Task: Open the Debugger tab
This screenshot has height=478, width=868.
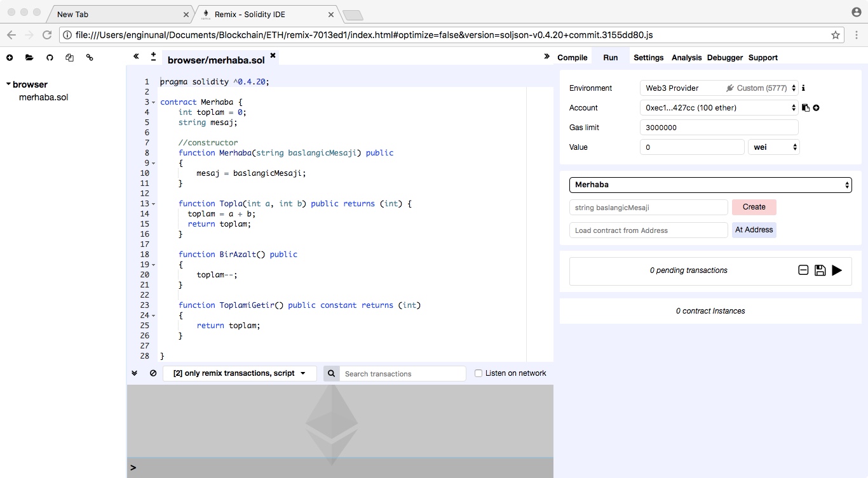Action: [725, 57]
